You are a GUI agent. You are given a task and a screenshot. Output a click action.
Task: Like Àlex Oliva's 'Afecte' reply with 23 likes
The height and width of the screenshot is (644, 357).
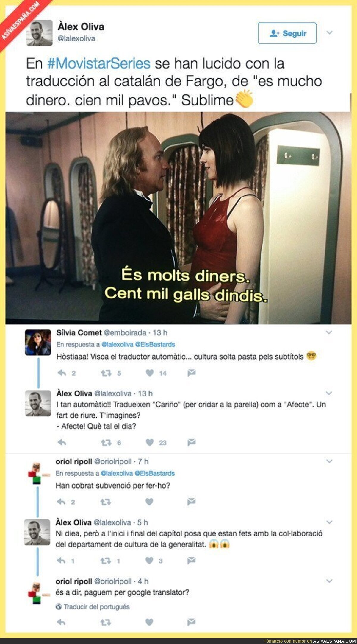click(x=150, y=442)
